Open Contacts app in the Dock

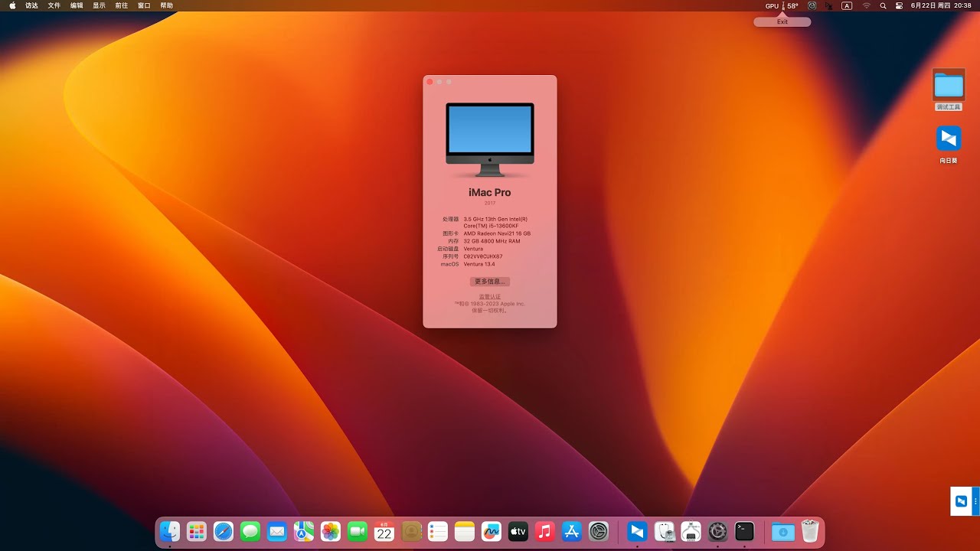(411, 531)
